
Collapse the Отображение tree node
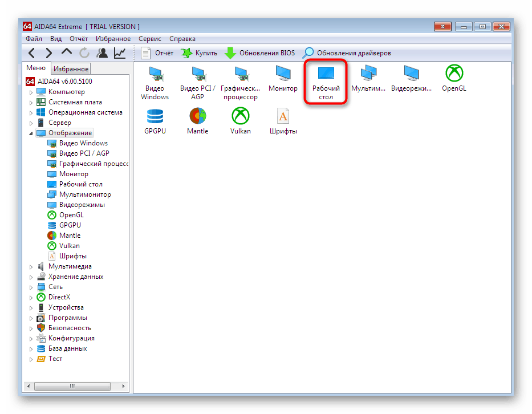pyautogui.click(x=31, y=133)
